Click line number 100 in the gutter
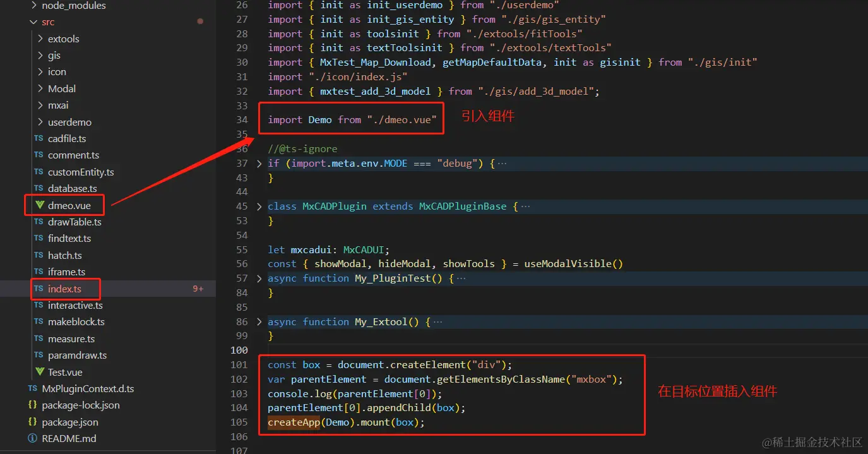Viewport: 868px width, 454px height. 239,350
